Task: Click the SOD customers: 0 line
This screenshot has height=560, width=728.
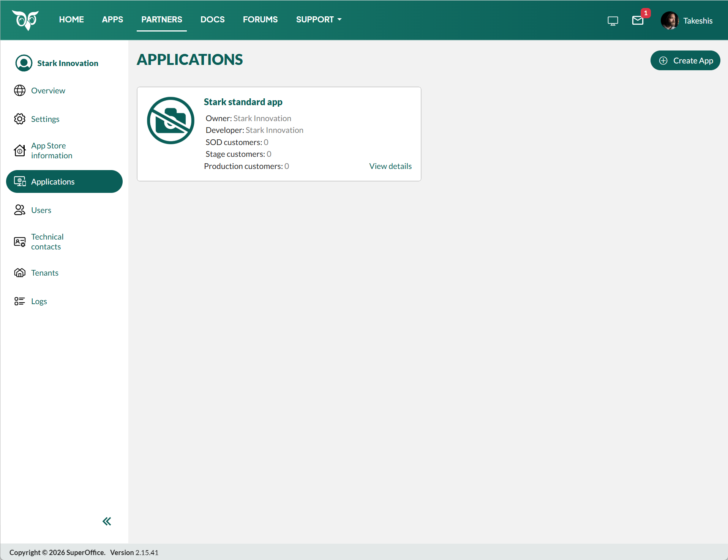Action: pyautogui.click(x=237, y=142)
